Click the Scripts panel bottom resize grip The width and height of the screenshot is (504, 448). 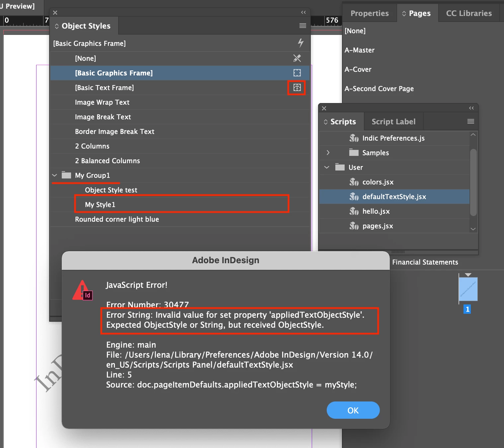coord(398,252)
